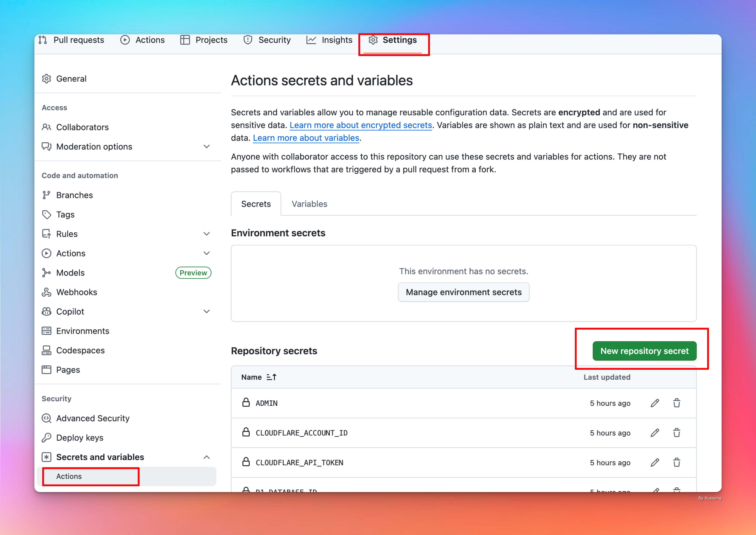Click the Codespaces icon

[x=46, y=350]
